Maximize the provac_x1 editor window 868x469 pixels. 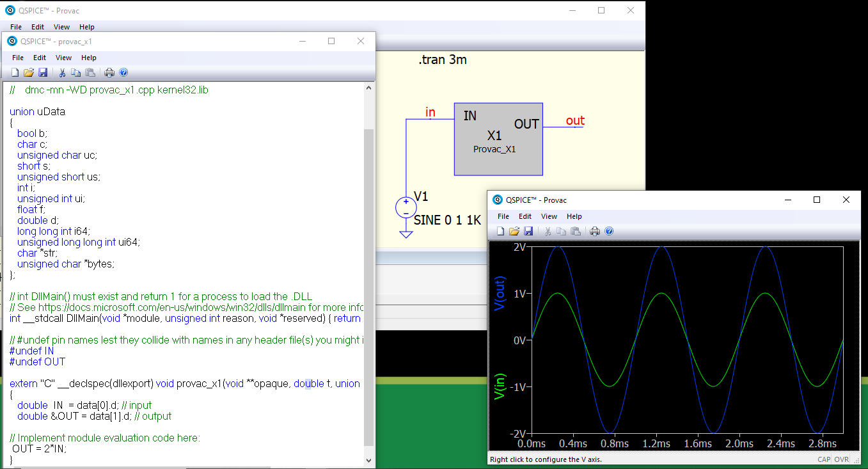pyautogui.click(x=331, y=41)
